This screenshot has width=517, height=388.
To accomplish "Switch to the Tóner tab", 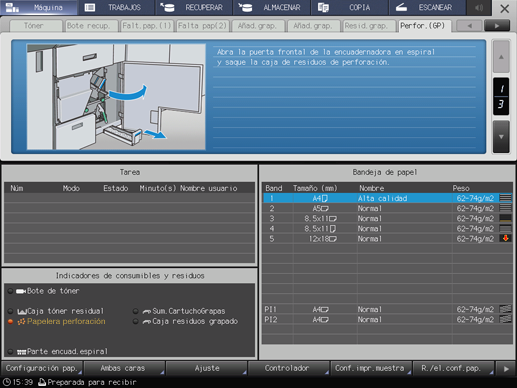I will point(34,26).
